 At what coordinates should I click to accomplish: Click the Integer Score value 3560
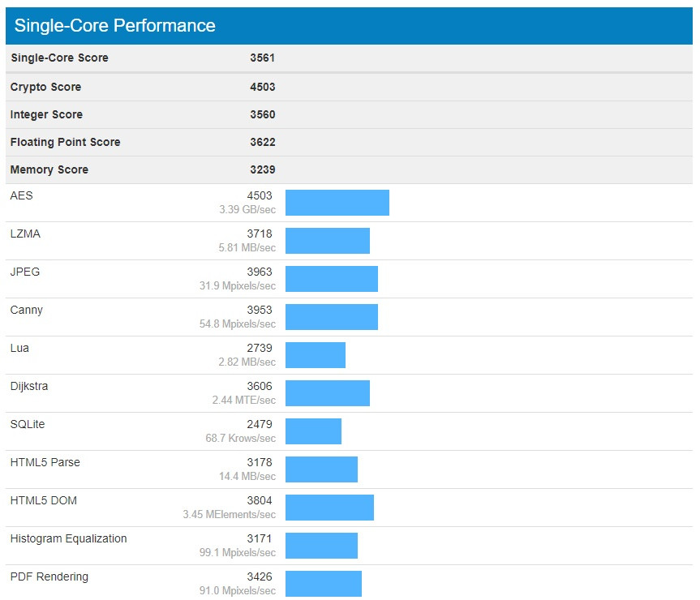click(262, 115)
